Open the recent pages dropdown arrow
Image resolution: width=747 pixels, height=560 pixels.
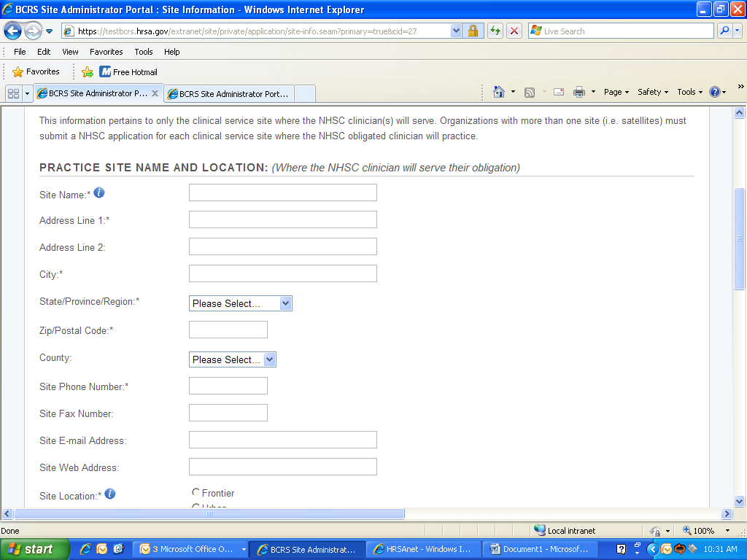tap(49, 31)
